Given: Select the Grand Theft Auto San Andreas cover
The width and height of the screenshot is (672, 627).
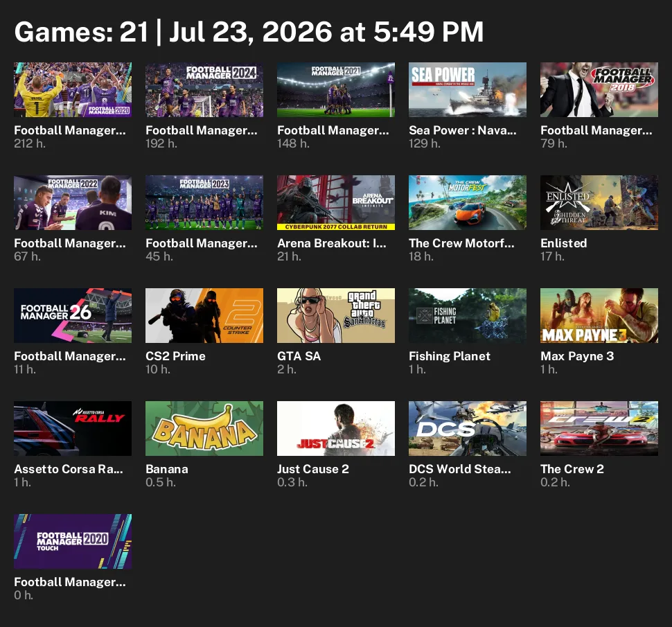Looking at the screenshot, I should [x=336, y=315].
